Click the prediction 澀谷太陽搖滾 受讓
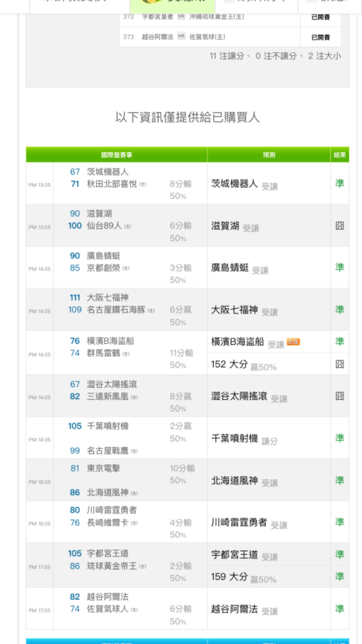The width and height of the screenshot is (362, 644). coord(249,396)
